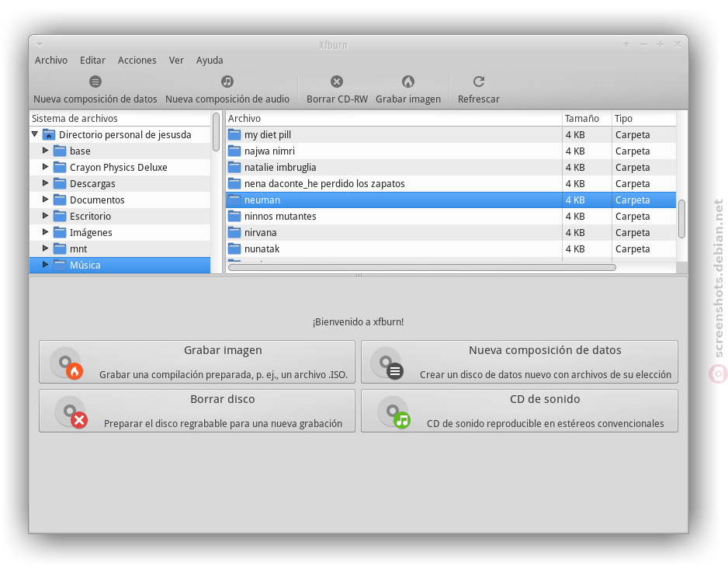Click the folder icon next to Descargas
The height and width of the screenshot is (573, 728).
click(x=60, y=183)
